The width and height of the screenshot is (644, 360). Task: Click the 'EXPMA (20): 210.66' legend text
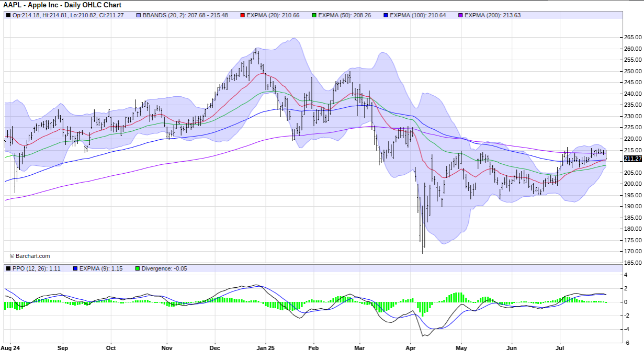click(x=273, y=15)
